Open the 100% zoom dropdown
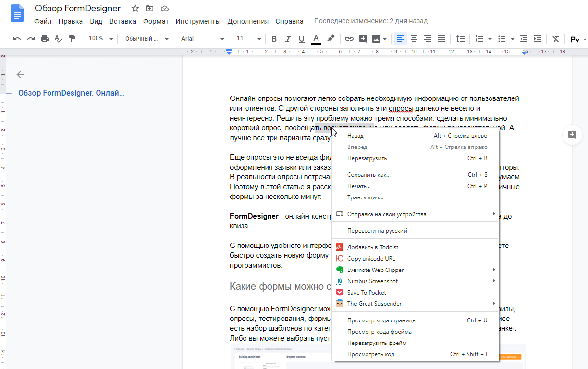This screenshot has height=369, width=588. (x=100, y=39)
